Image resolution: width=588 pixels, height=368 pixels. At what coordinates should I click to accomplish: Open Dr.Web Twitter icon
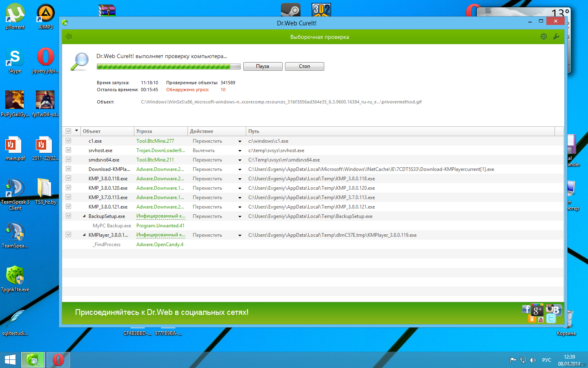[x=551, y=319]
